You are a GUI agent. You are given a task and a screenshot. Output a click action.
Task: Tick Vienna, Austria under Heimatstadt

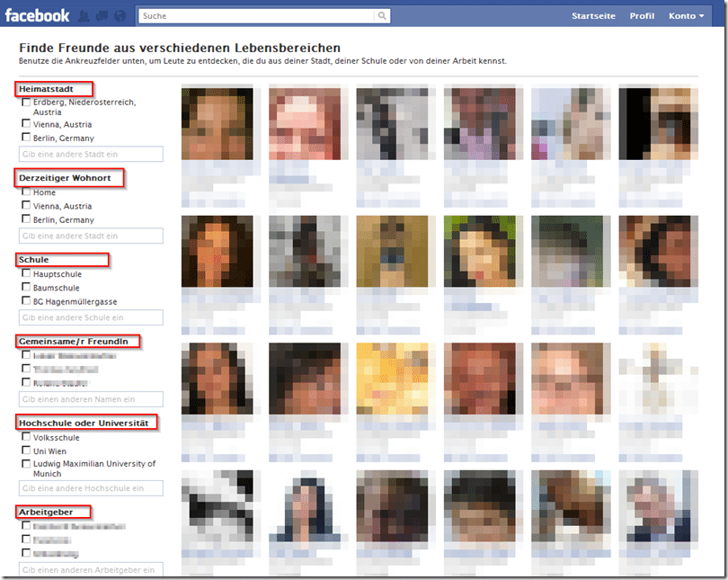click(x=26, y=123)
